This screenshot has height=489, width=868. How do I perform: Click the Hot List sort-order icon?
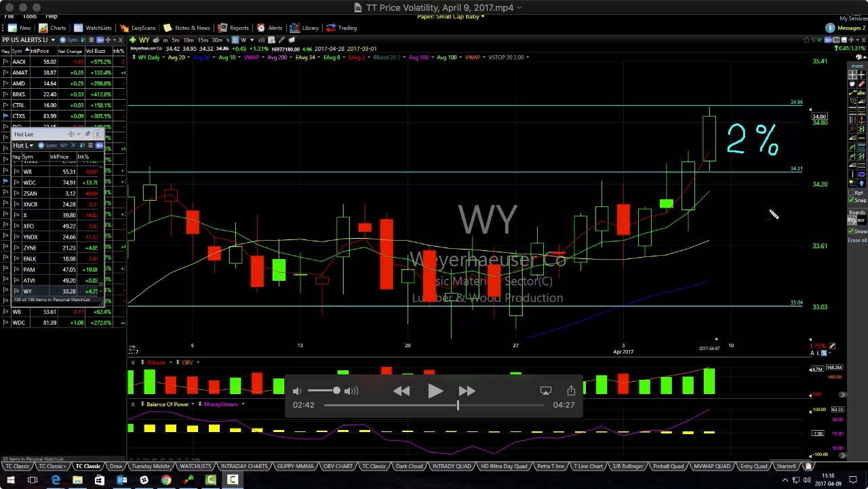tap(82, 145)
